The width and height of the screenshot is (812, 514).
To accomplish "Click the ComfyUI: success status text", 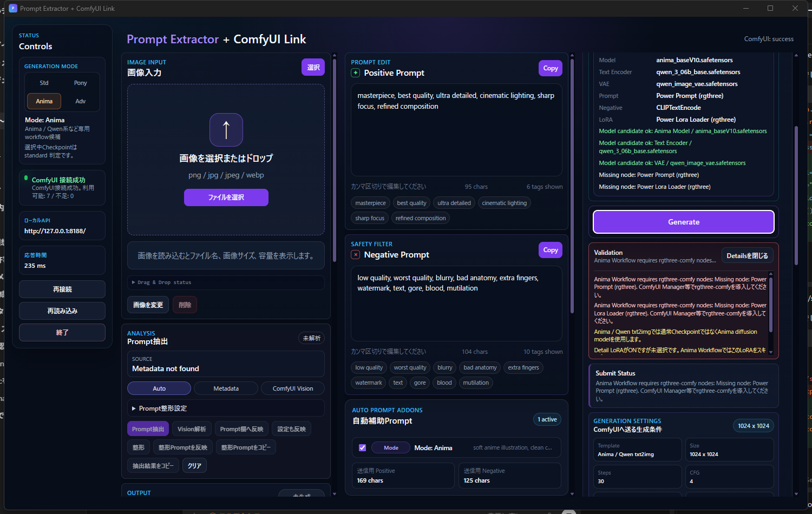I will tap(769, 39).
